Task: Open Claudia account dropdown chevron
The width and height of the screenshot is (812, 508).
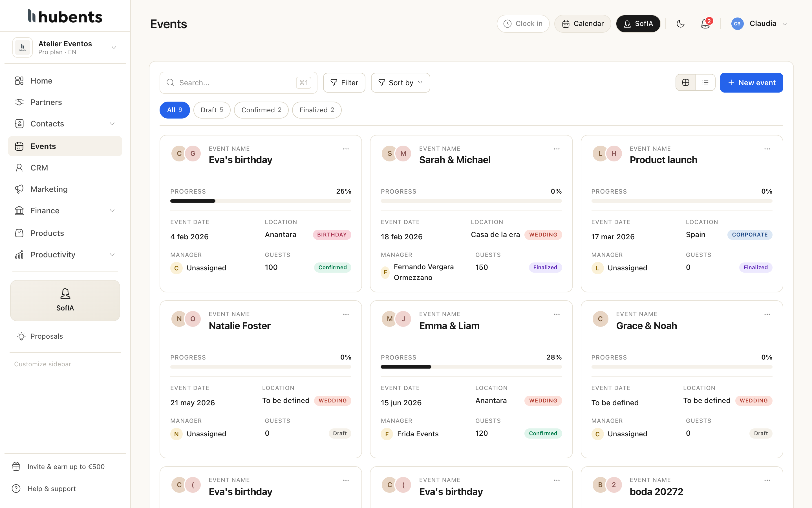Action: [x=784, y=24]
